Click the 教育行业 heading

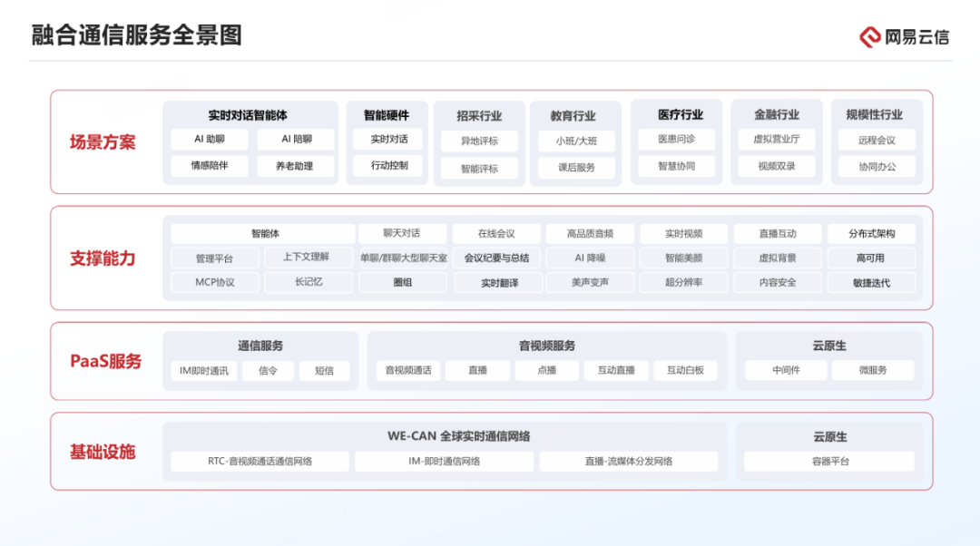pyautogui.click(x=573, y=115)
